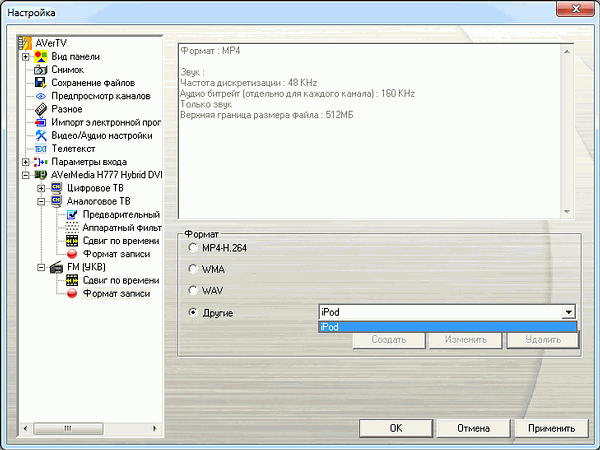Click info box scroll up arrow
This screenshot has width=600, height=450.
(567, 51)
